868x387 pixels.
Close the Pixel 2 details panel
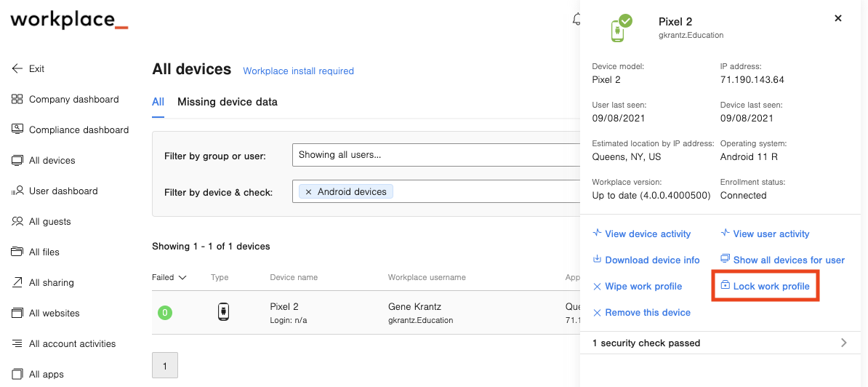[x=838, y=18]
